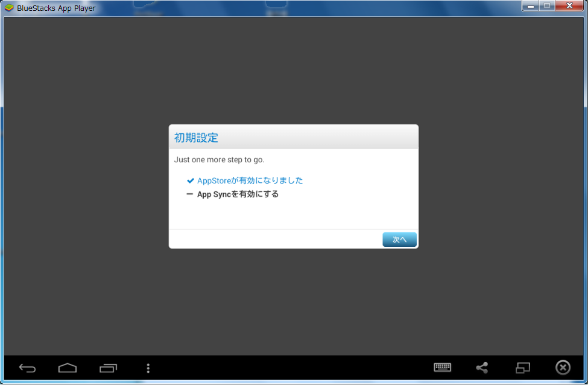Viewport: 588px width, 385px height.
Task: Close the BlueStacks App Player window
Action: 569,5
